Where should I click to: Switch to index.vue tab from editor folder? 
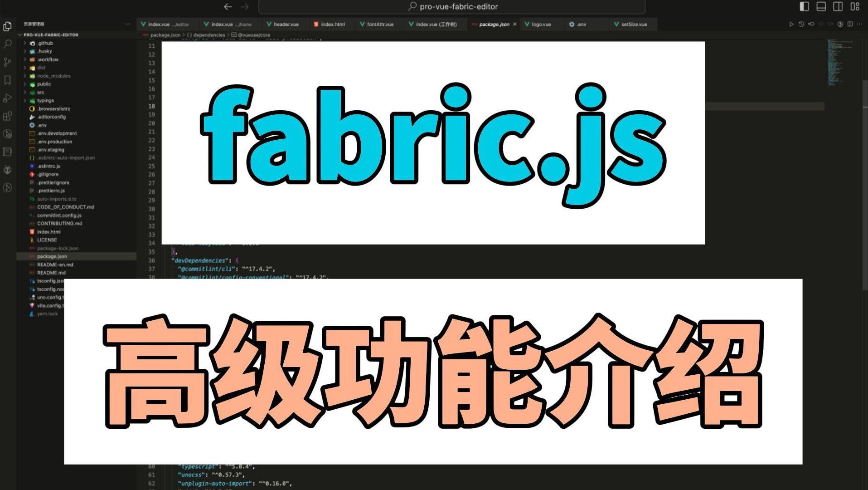pos(168,24)
